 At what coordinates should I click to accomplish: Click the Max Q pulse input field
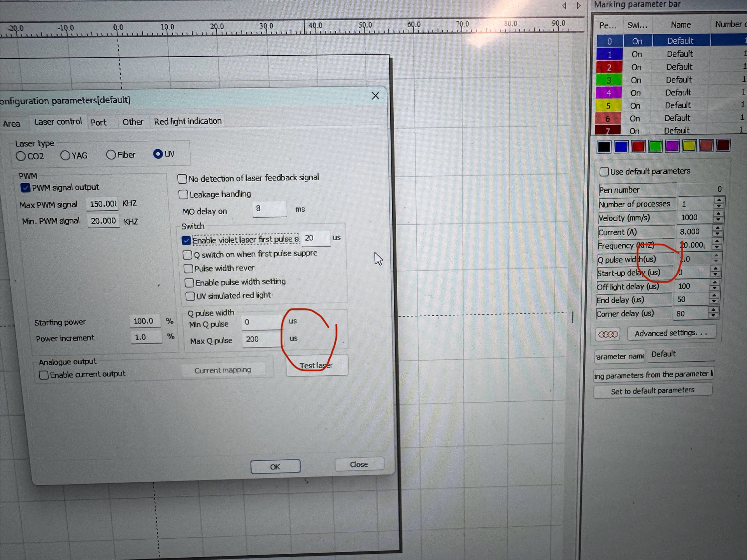click(261, 339)
